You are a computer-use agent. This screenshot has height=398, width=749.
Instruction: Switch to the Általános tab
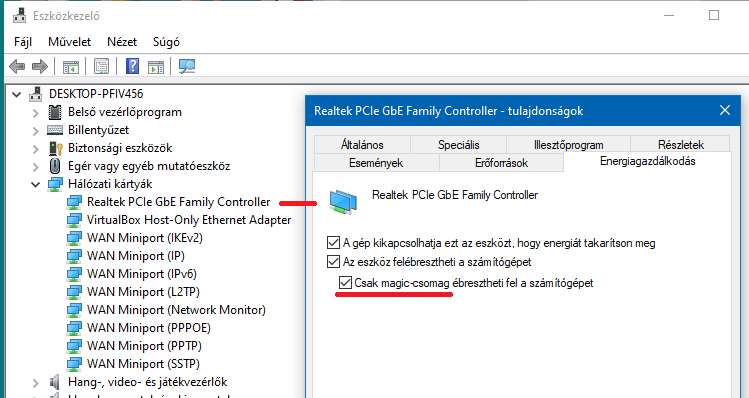[362, 144]
